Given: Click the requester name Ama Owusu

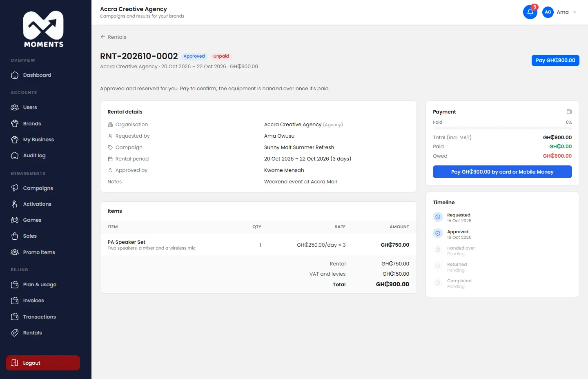Looking at the screenshot, I should point(279,136).
